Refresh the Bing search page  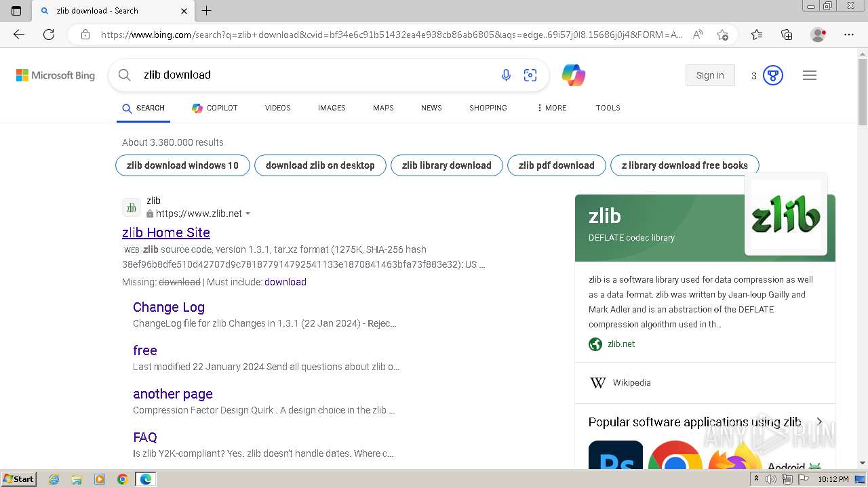(x=49, y=35)
